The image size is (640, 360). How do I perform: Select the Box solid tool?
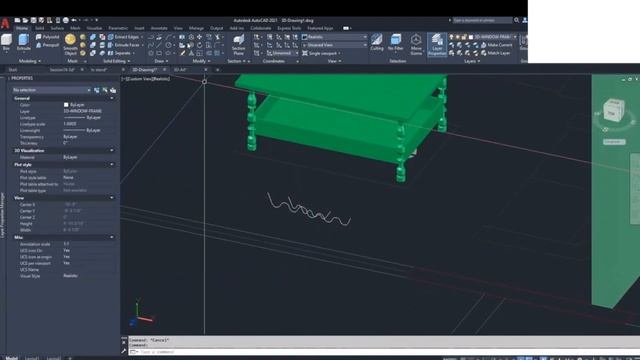pyautogui.click(x=6, y=42)
